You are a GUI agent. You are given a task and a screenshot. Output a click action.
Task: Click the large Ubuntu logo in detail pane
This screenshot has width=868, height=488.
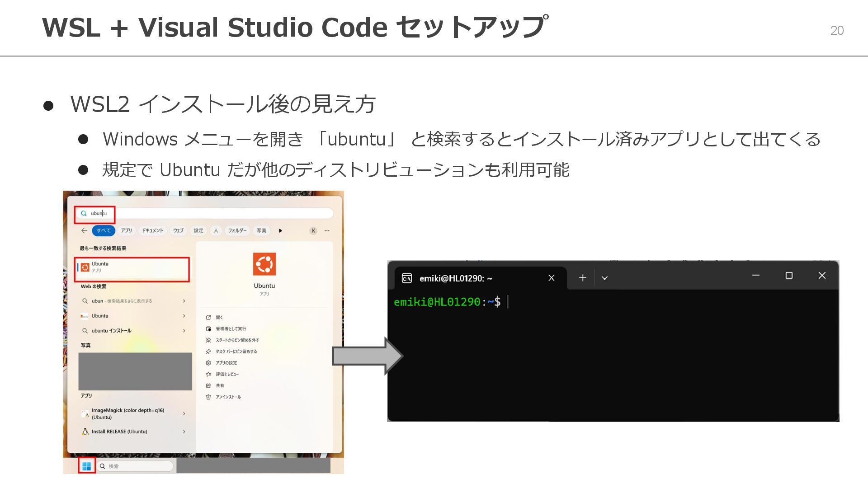pyautogui.click(x=264, y=264)
